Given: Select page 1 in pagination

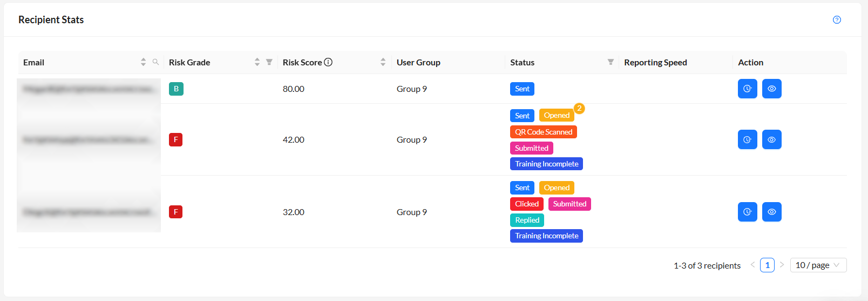Looking at the screenshot, I should coord(767,265).
